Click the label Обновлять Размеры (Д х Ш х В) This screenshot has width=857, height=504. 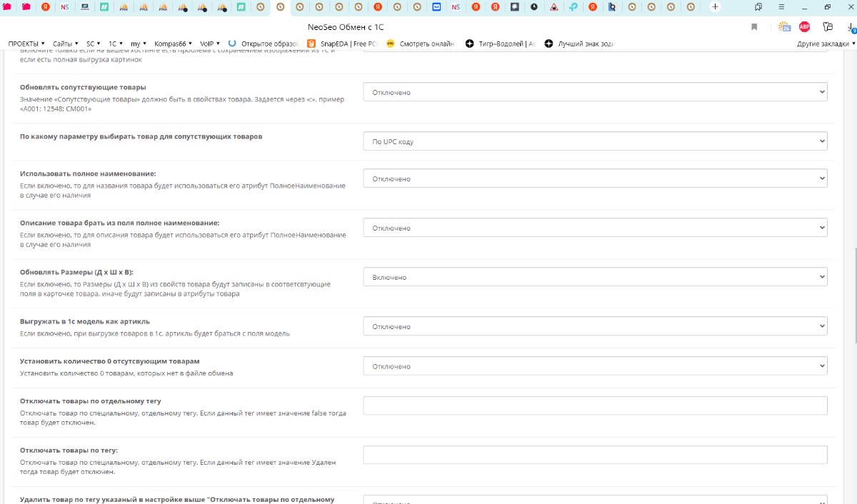coord(76,272)
